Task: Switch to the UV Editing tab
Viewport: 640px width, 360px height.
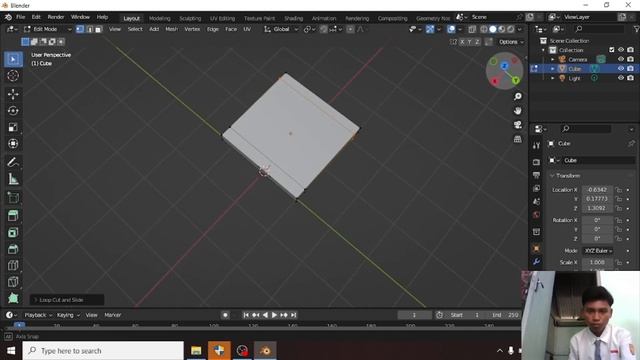Action: [x=222, y=18]
